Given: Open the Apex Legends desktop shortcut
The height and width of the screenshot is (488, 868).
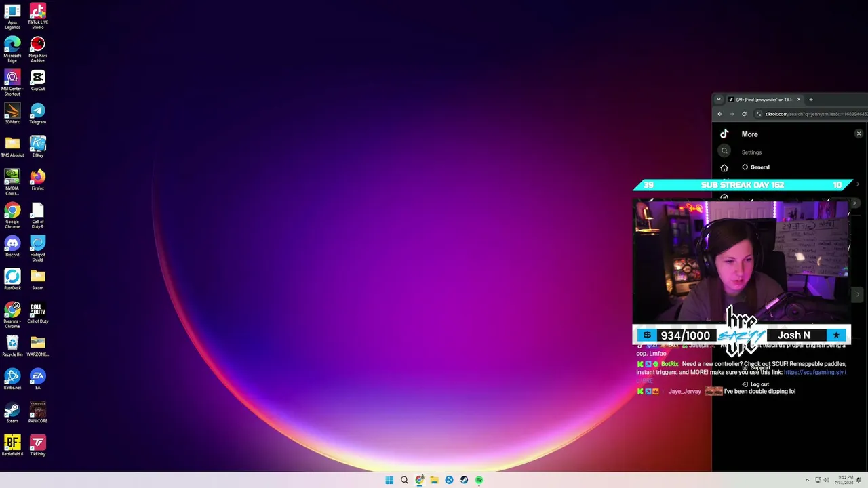Looking at the screenshot, I should [x=12, y=16].
